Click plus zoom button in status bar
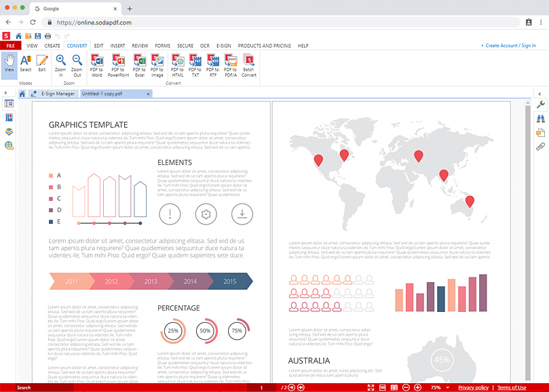The width and height of the screenshot is (549, 392). tap(418, 387)
